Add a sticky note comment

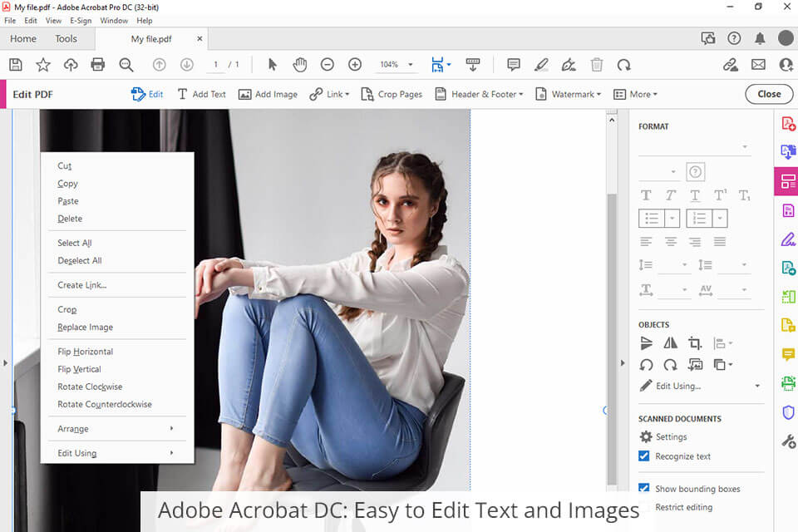[x=514, y=65]
